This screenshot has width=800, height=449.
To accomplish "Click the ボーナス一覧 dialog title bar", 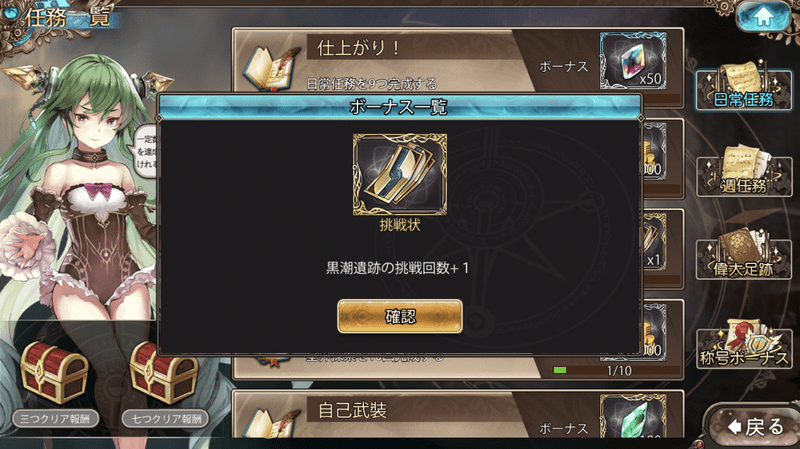I will [400, 107].
